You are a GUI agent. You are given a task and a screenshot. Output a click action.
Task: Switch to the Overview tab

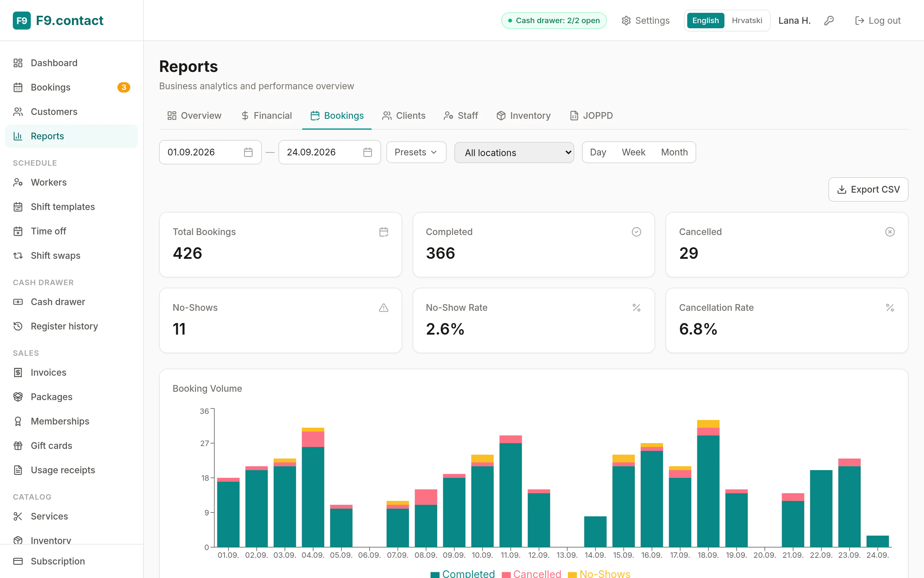194,116
